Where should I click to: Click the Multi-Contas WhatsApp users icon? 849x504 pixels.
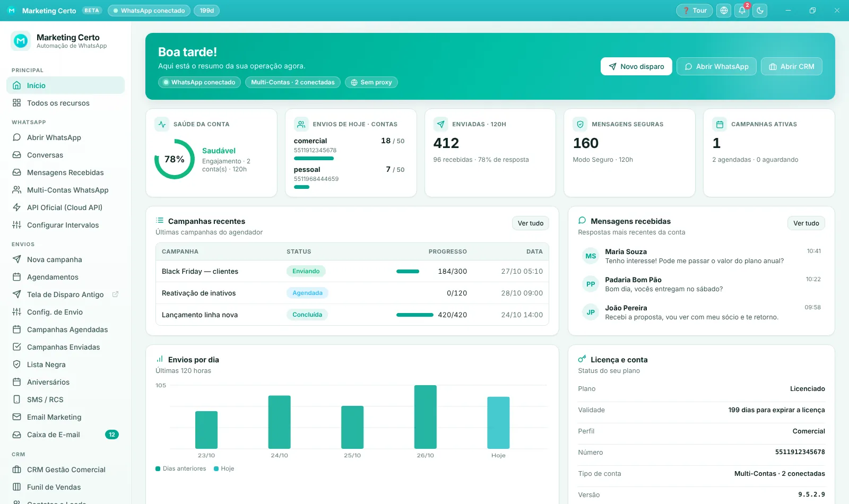[17, 190]
